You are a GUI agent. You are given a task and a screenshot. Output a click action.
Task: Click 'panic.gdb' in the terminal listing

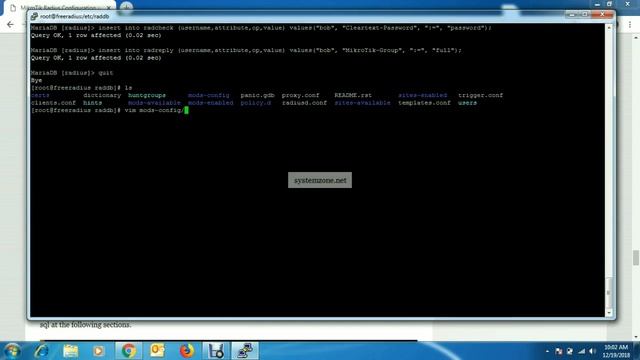pos(258,95)
